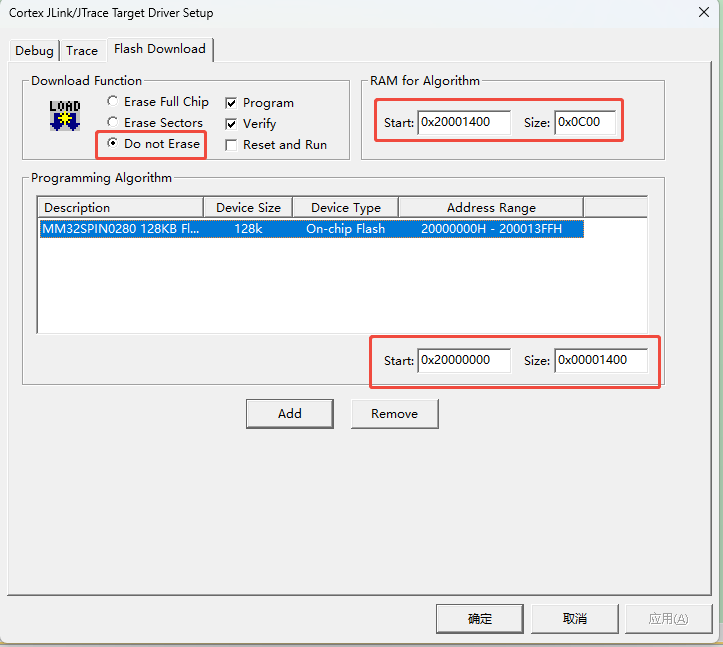Viewport: 723px width, 647px height.
Task: Click the Add algorithm button
Action: (289, 413)
